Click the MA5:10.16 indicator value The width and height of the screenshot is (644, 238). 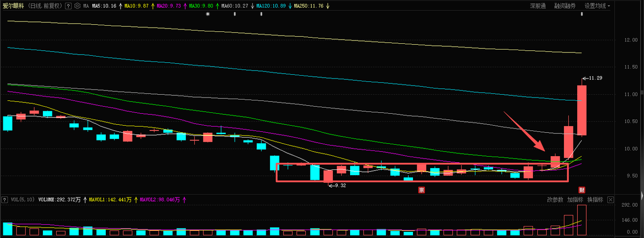tap(104, 6)
